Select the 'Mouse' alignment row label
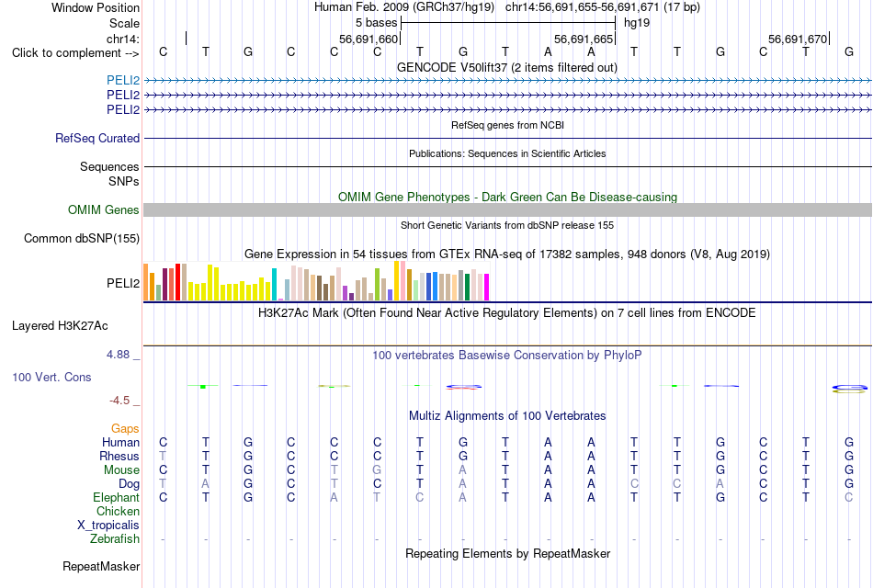Screen dimensions: 873x588 pos(121,470)
